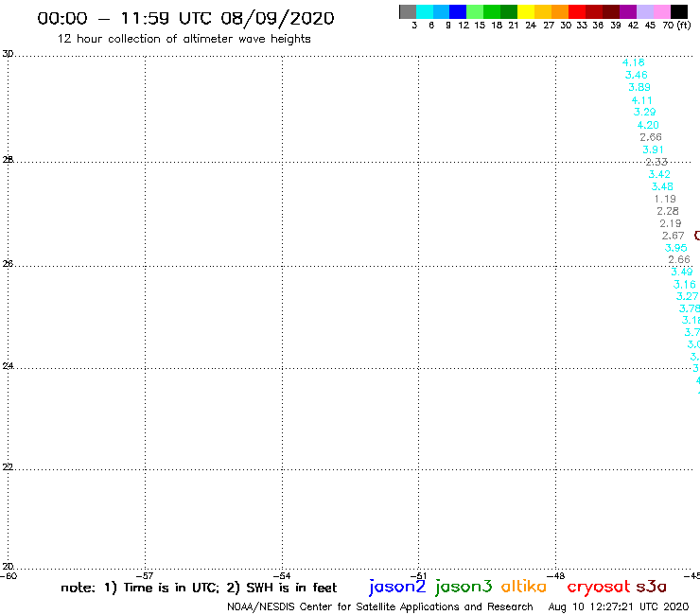Select the wave height value 3.48
Screen dimensions: 700x615
coord(662,186)
